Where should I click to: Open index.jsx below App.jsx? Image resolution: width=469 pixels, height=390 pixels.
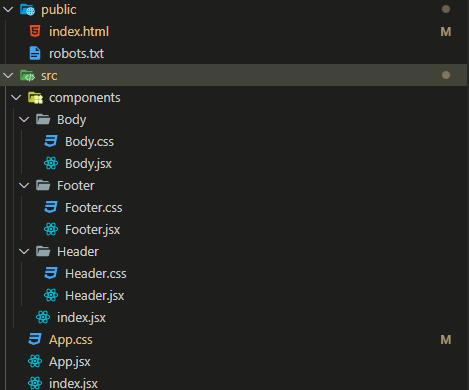coord(73,384)
